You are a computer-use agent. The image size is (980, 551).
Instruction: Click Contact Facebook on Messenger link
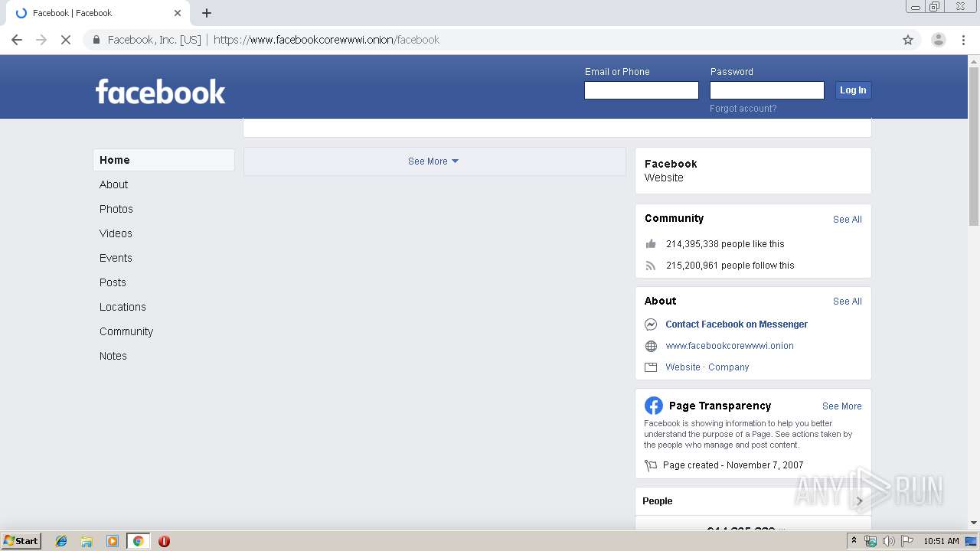(737, 324)
